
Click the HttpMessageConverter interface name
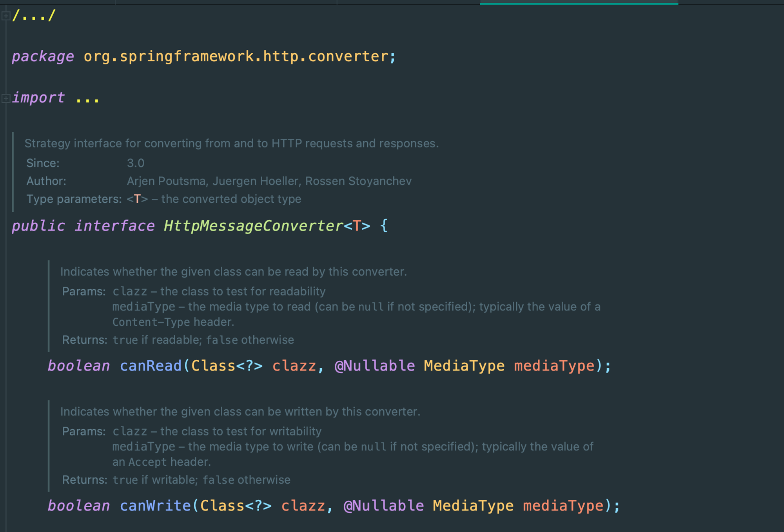click(x=253, y=226)
